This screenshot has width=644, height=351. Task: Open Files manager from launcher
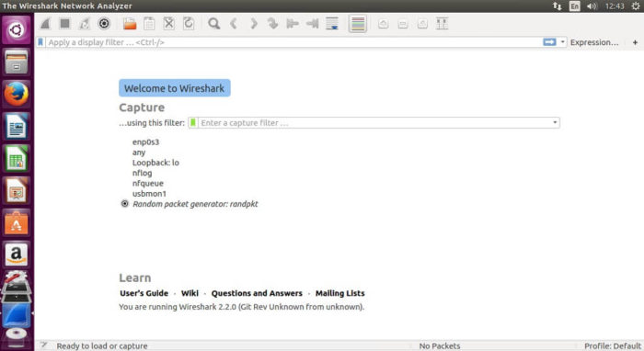[x=17, y=62]
